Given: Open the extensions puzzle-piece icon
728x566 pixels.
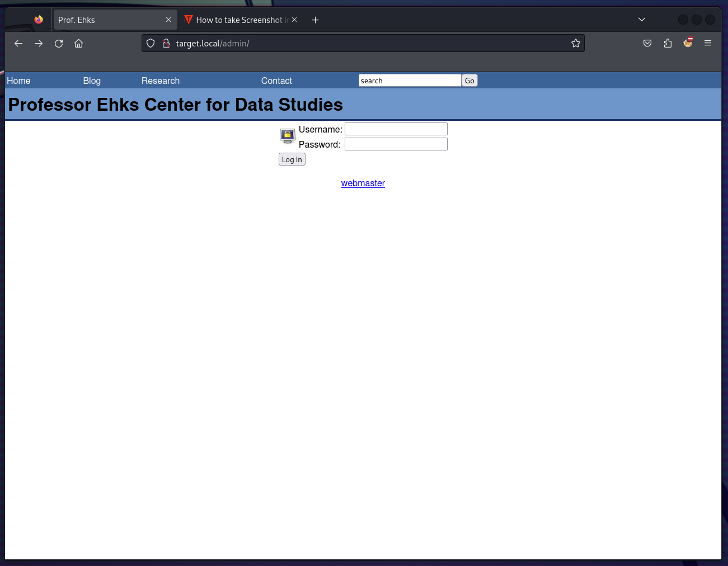Looking at the screenshot, I should (x=668, y=43).
